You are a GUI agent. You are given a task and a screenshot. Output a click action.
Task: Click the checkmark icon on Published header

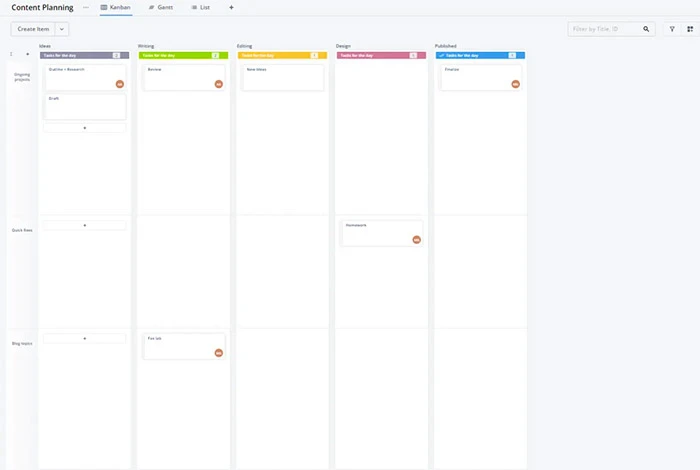point(442,55)
